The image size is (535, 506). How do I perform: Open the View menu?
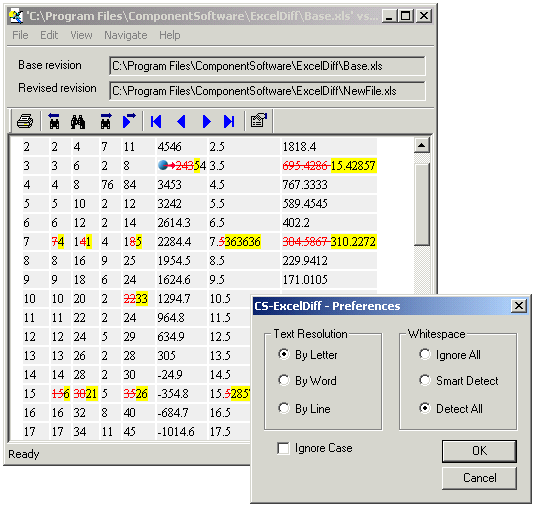[81, 35]
